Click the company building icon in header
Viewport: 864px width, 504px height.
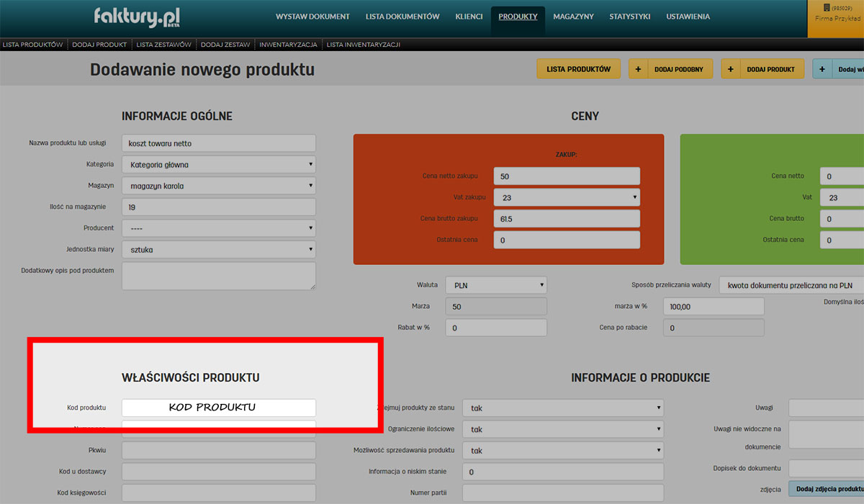[827, 7]
